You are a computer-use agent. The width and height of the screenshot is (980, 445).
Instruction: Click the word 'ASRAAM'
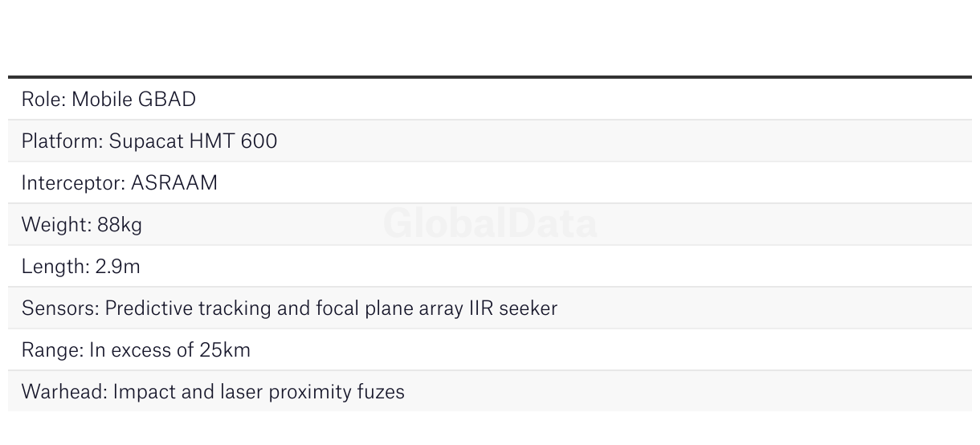coord(174,183)
